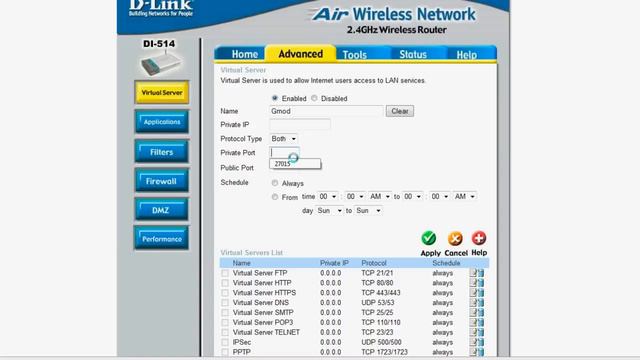This screenshot has height=360, width=640.
Task: Edit the Virtual Server HTTPS entry
Action: click(473, 293)
